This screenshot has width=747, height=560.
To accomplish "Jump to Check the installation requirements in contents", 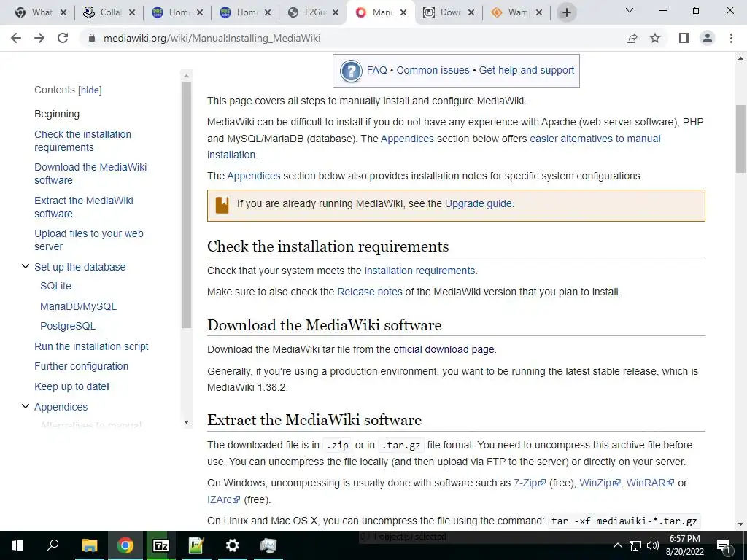I will pyautogui.click(x=82, y=141).
